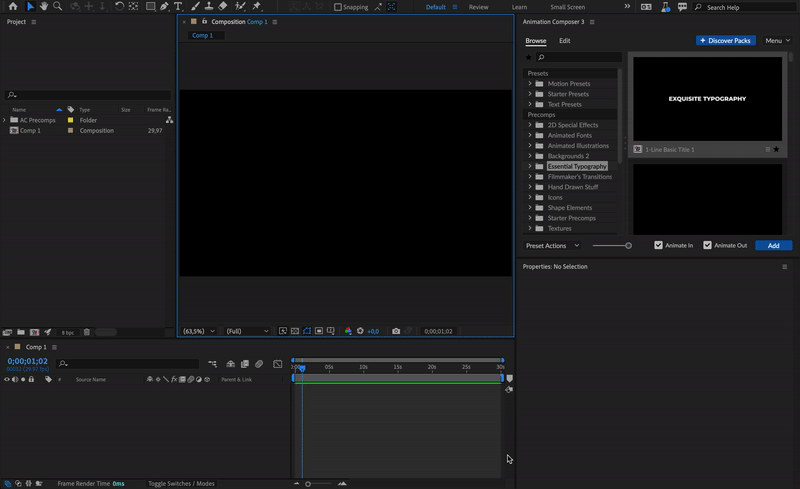This screenshot has height=489, width=800.
Task: Show more workspaces with double chevron
Action: tap(627, 7)
